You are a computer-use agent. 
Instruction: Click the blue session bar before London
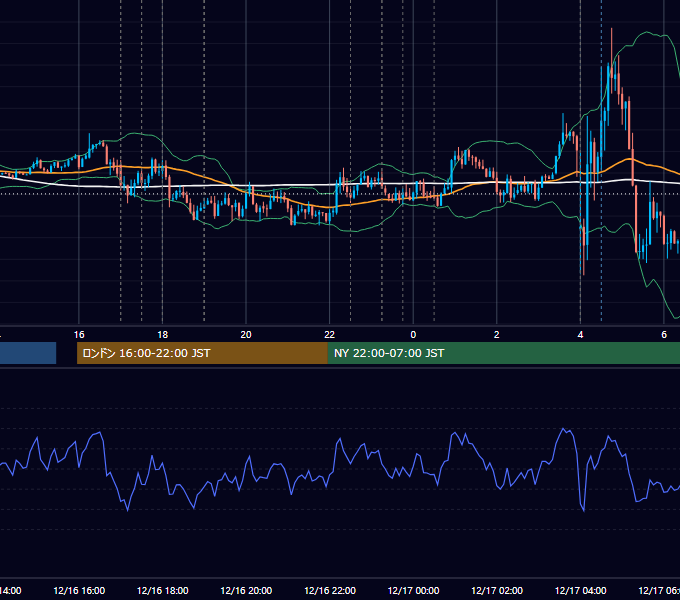click(x=28, y=353)
